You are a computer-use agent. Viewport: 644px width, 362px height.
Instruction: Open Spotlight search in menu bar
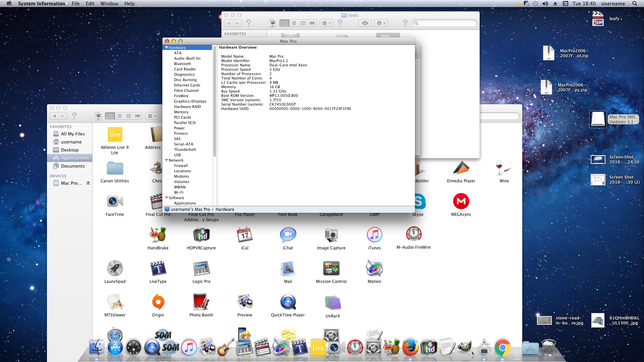(635, 4)
